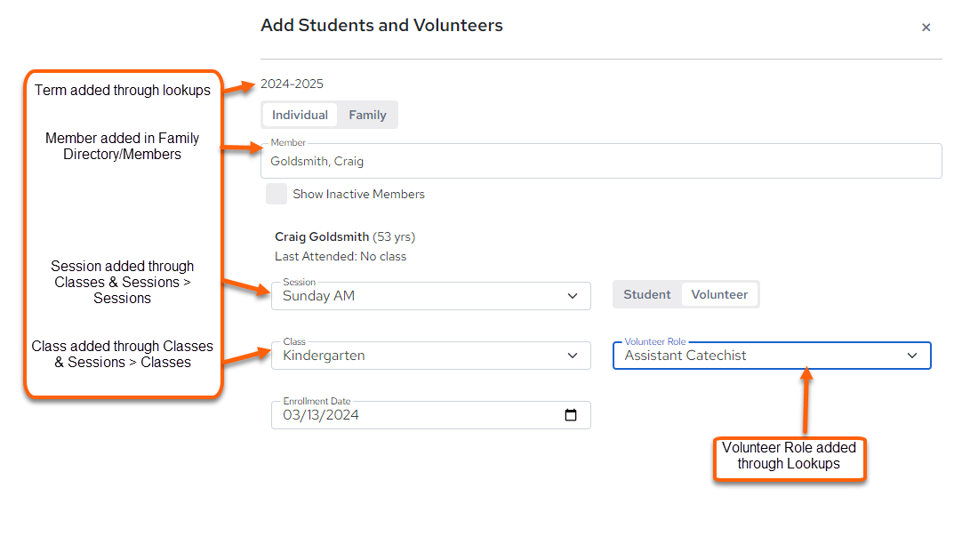This screenshot has width=954, height=560.
Task: Open the Class dropdown chevron
Action: 572,356
